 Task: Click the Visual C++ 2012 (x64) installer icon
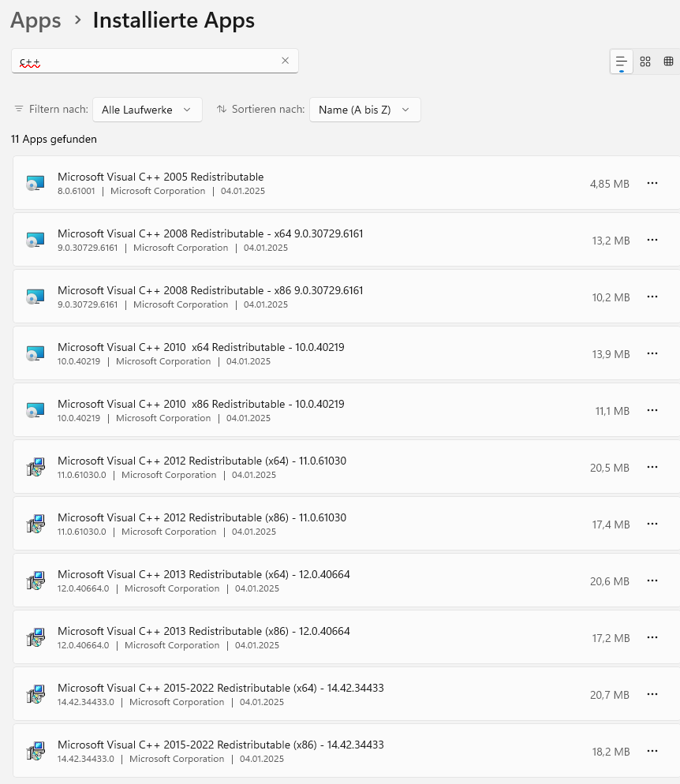35,467
